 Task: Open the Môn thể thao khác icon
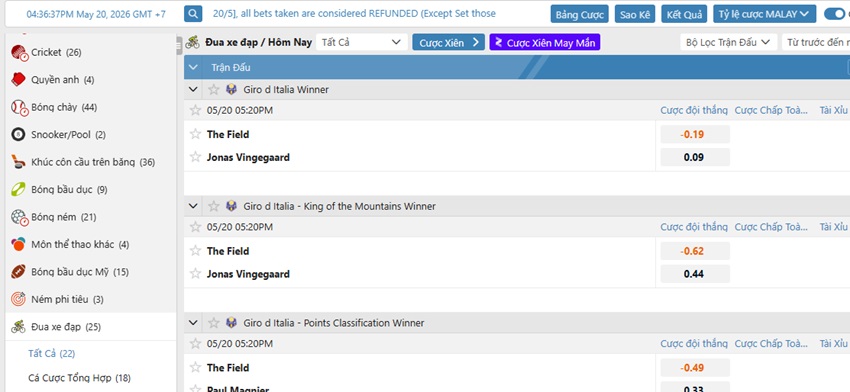[x=18, y=244]
